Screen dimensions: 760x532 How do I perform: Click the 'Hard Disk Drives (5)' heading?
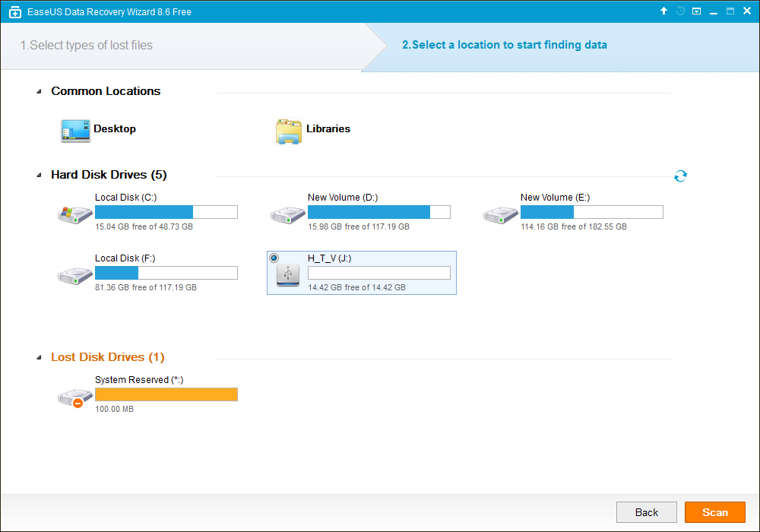(109, 175)
